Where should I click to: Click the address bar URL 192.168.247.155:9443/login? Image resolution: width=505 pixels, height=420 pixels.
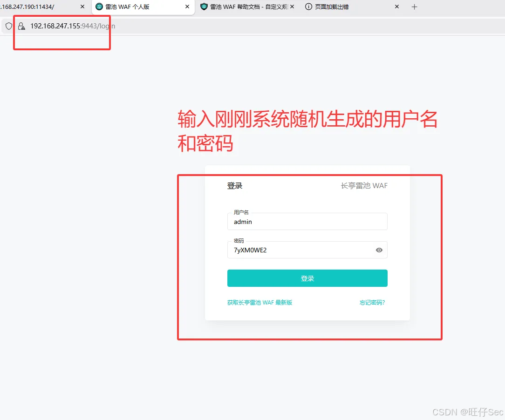tap(73, 26)
